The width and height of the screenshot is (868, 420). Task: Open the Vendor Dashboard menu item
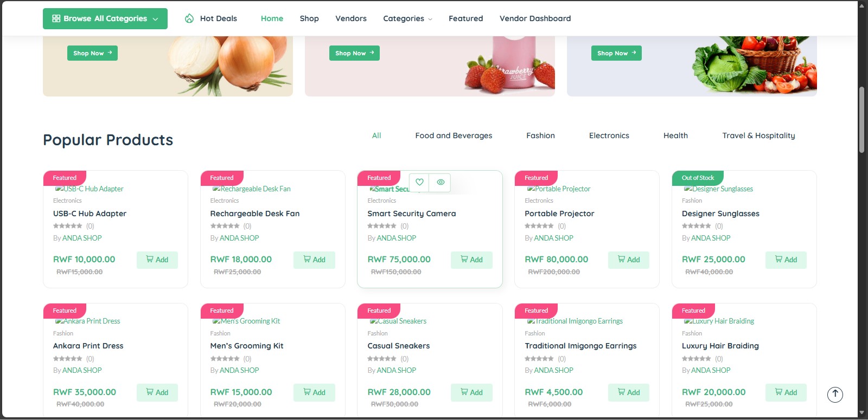pos(535,18)
